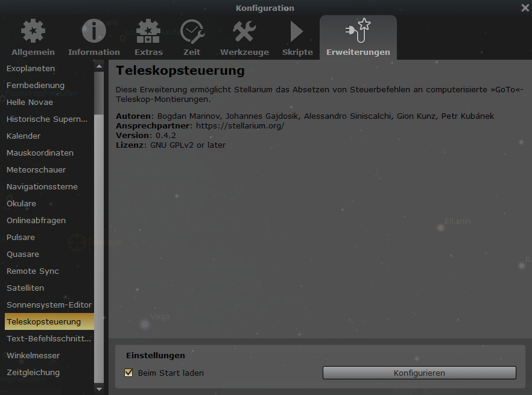Click the https://stellarium.org/ contact text
Image resolution: width=532 pixels, height=395 pixels.
click(x=240, y=126)
